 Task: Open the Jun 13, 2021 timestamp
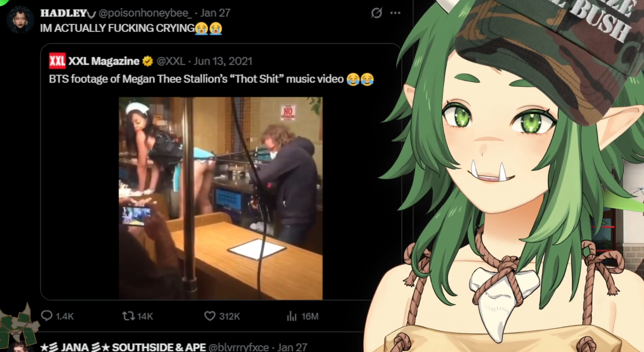tap(223, 61)
